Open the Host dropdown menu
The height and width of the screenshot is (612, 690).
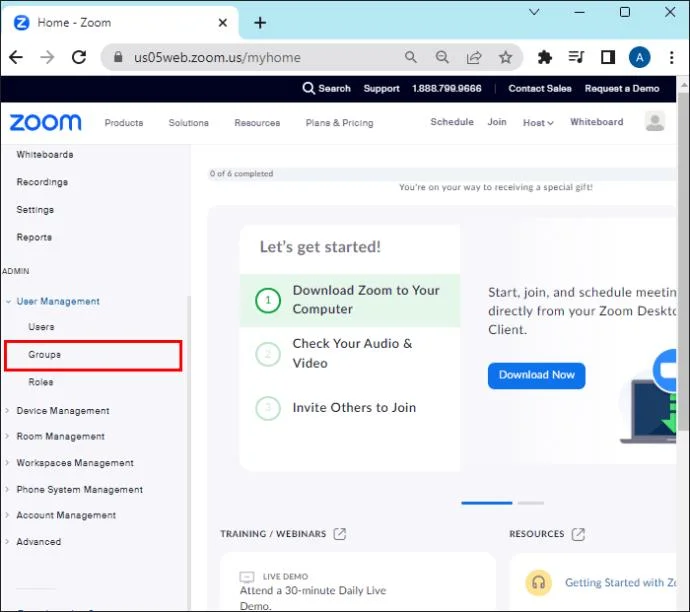[x=538, y=123]
